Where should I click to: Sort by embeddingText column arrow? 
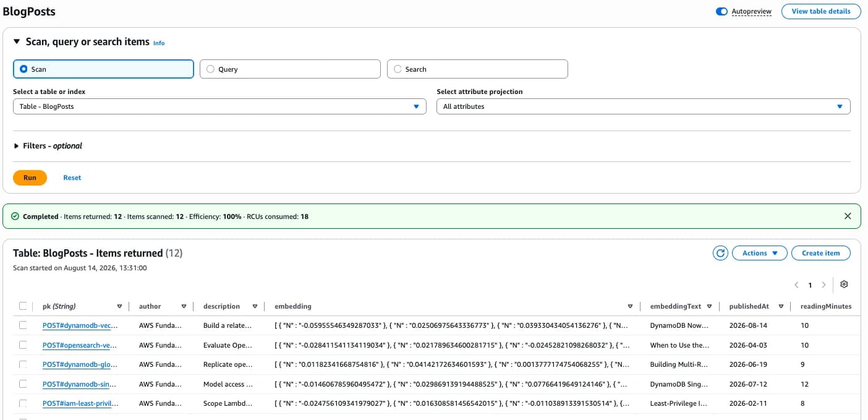point(710,306)
